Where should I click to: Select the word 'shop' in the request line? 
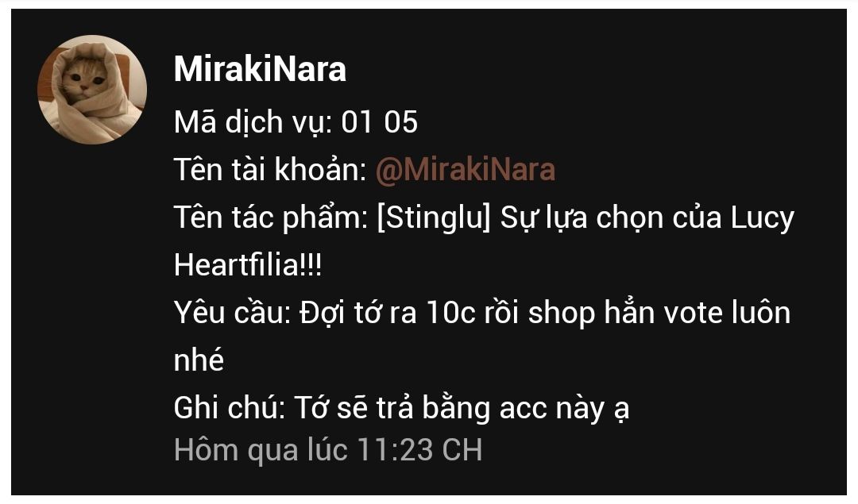pos(562,314)
